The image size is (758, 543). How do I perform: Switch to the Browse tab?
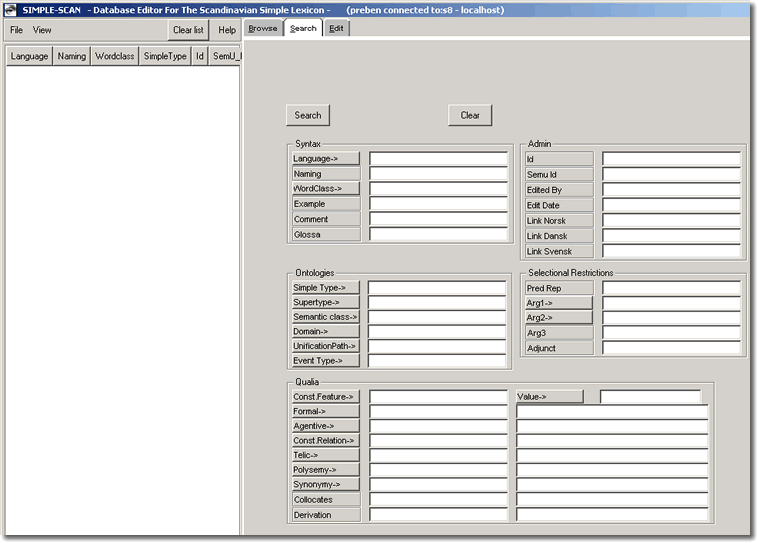[263, 28]
